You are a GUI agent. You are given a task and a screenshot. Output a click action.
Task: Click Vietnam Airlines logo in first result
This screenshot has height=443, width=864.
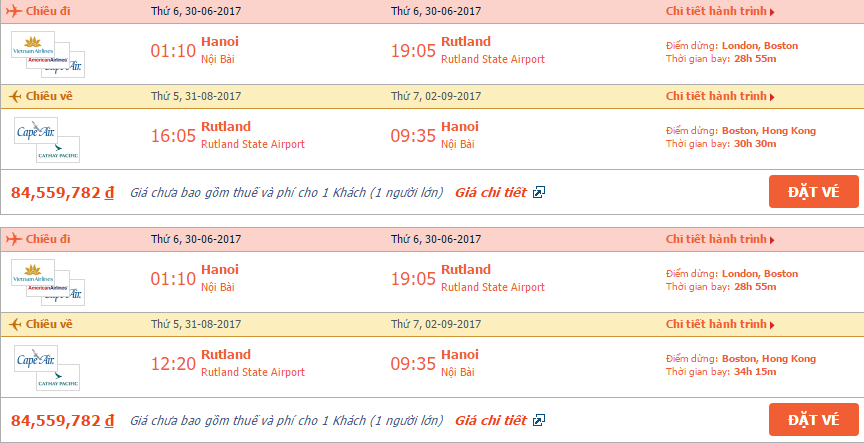coord(33,45)
